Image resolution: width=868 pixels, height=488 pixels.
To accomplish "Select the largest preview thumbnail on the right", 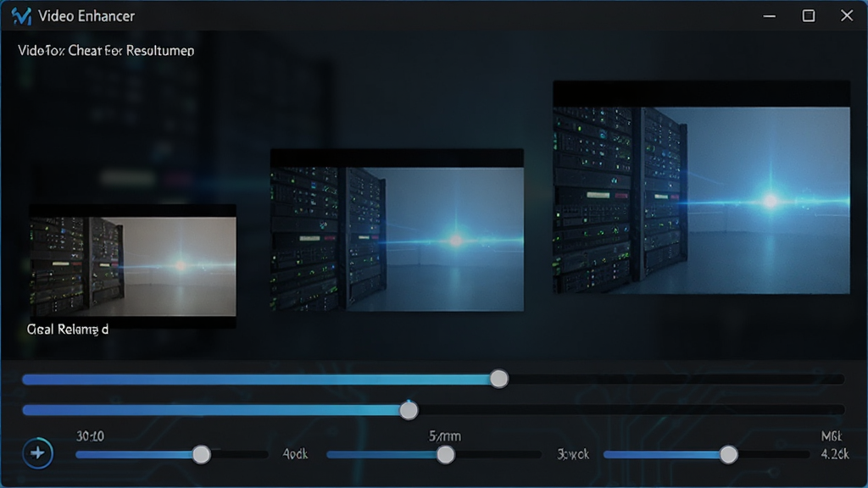I will [701, 187].
